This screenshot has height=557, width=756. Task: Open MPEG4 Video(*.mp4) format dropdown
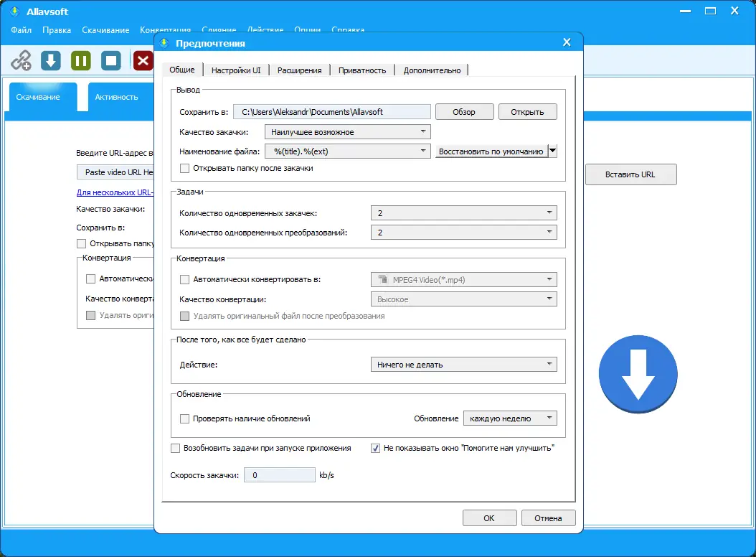(x=464, y=279)
